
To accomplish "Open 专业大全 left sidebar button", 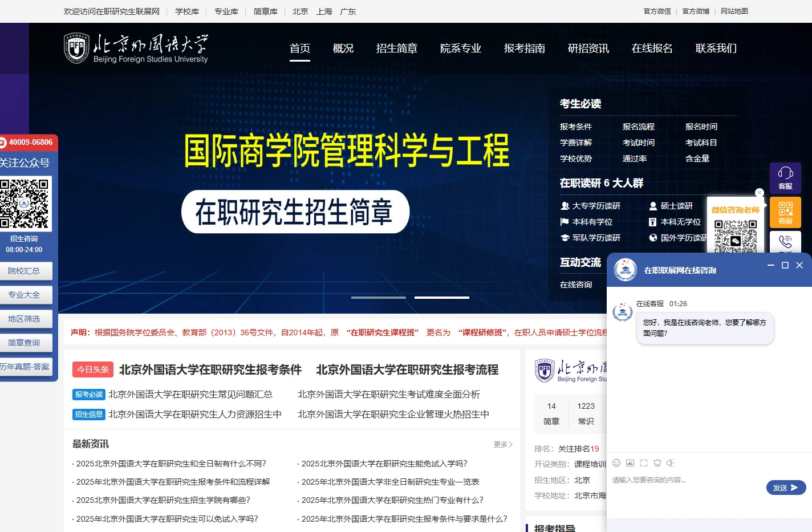I will click(x=25, y=295).
